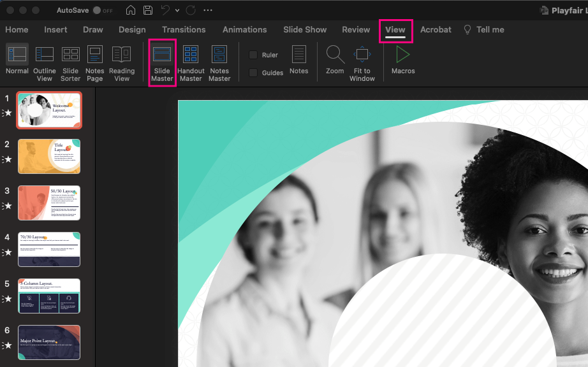Switch to Normal view
Screen dimensions: 588x367
[17, 61]
